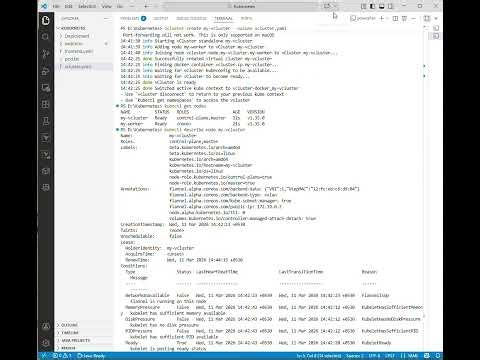This screenshot has width=480, height=360.
Task: Open the Remote Explorer view
Action: point(46,88)
